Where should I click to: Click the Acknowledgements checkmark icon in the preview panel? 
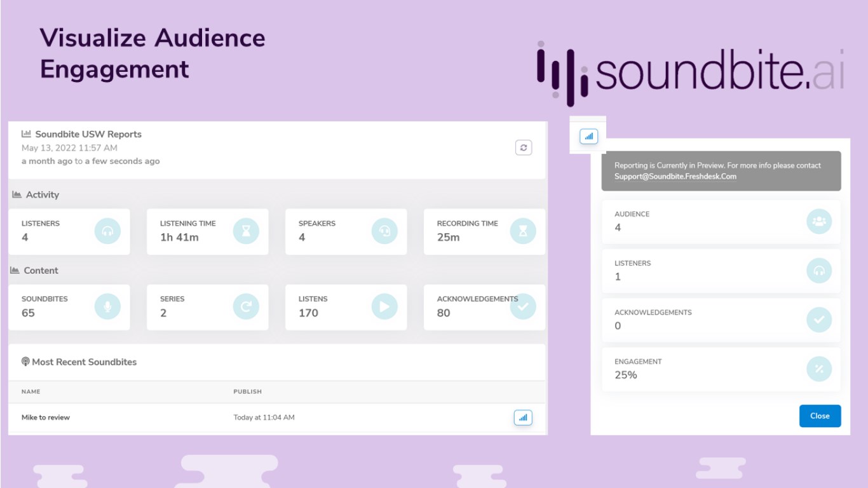(x=819, y=320)
